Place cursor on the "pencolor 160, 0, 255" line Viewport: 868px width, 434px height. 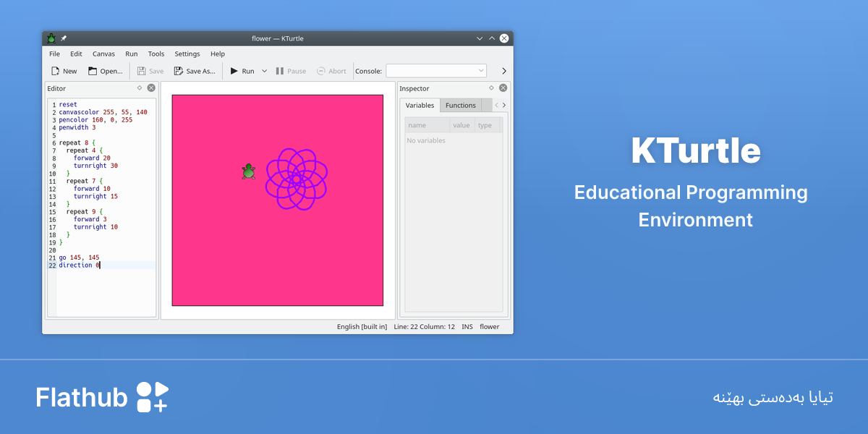(95, 120)
